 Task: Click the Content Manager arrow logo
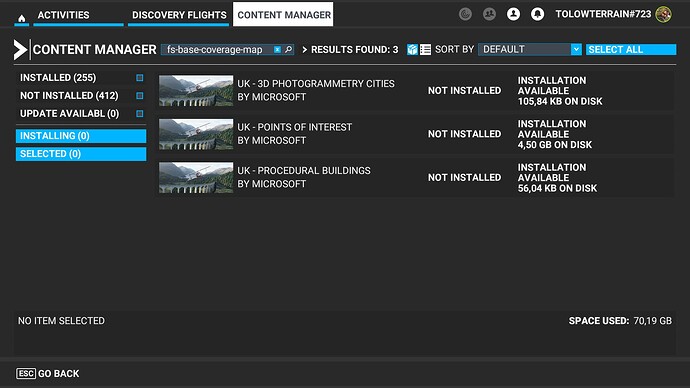(20, 50)
